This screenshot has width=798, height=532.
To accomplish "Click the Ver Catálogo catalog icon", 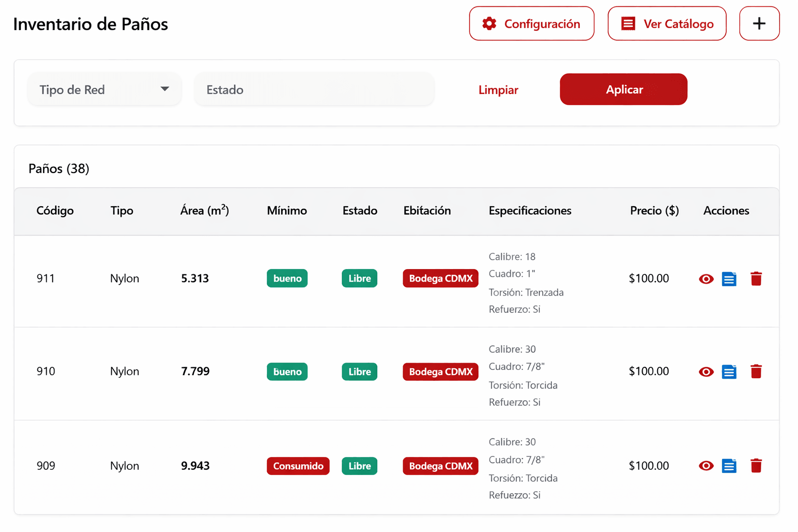I will (x=629, y=23).
